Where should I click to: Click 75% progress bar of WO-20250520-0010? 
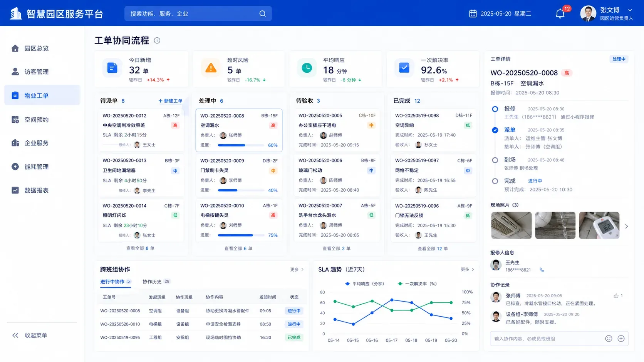(x=241, y=235)
